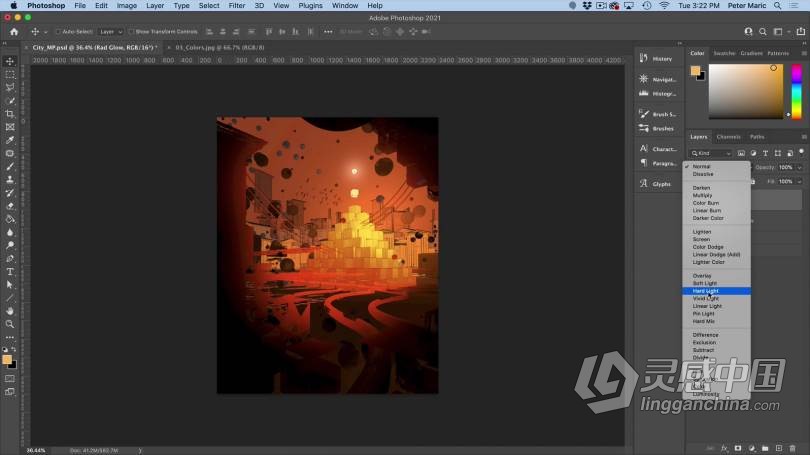The height and width of the screenshot is (455, 810).
Task: Delete layer with trash icon
Action: (792, 448)
